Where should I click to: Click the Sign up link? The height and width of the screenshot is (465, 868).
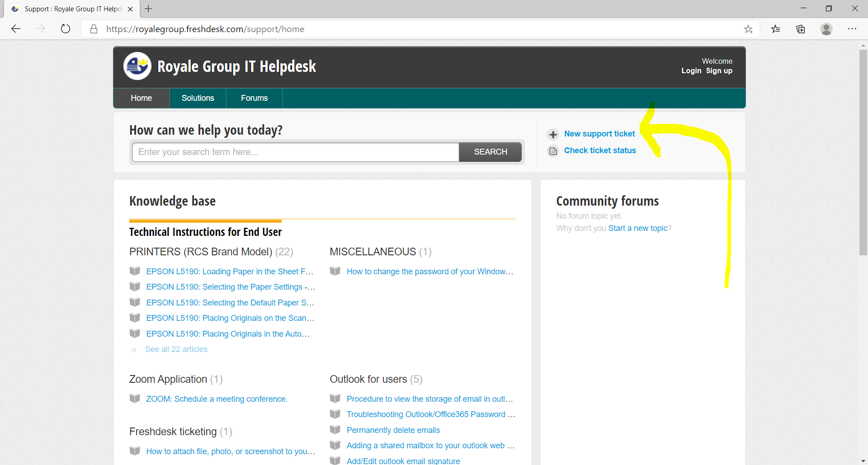719,71
